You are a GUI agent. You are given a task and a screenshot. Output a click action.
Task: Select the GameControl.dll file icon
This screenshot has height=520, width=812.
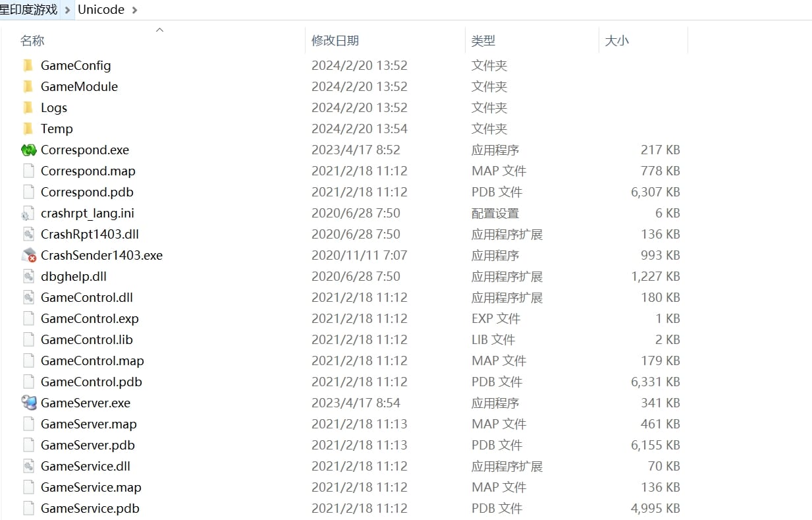point(28,297)
